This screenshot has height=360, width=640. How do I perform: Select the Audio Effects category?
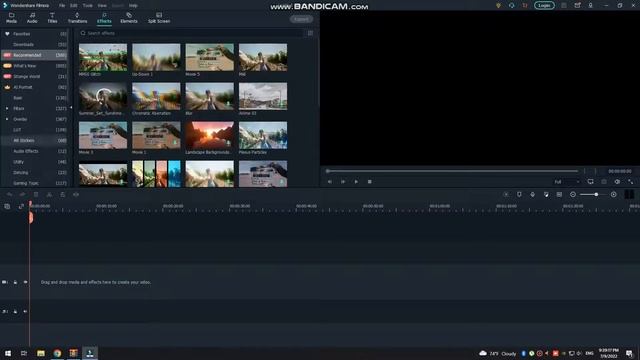tap(34, 151)
